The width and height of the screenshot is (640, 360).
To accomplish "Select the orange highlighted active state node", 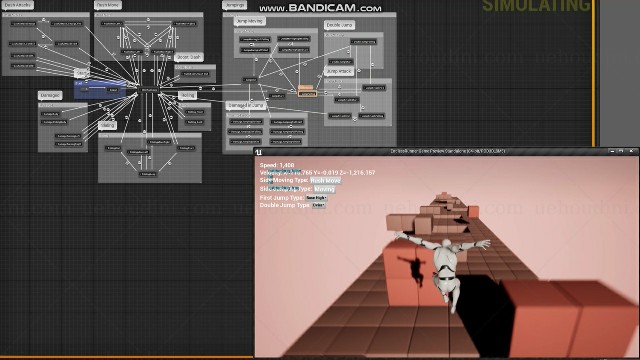I will [307, 94].
